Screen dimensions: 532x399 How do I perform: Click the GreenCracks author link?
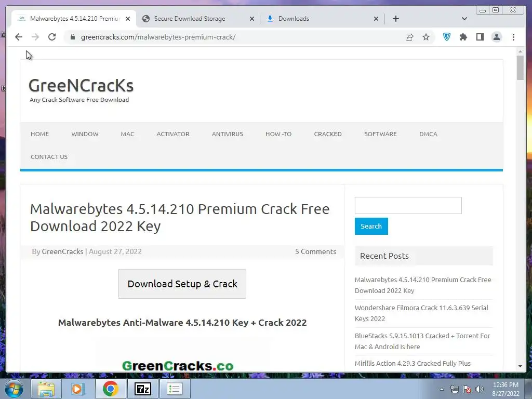(x=62, y=251)
